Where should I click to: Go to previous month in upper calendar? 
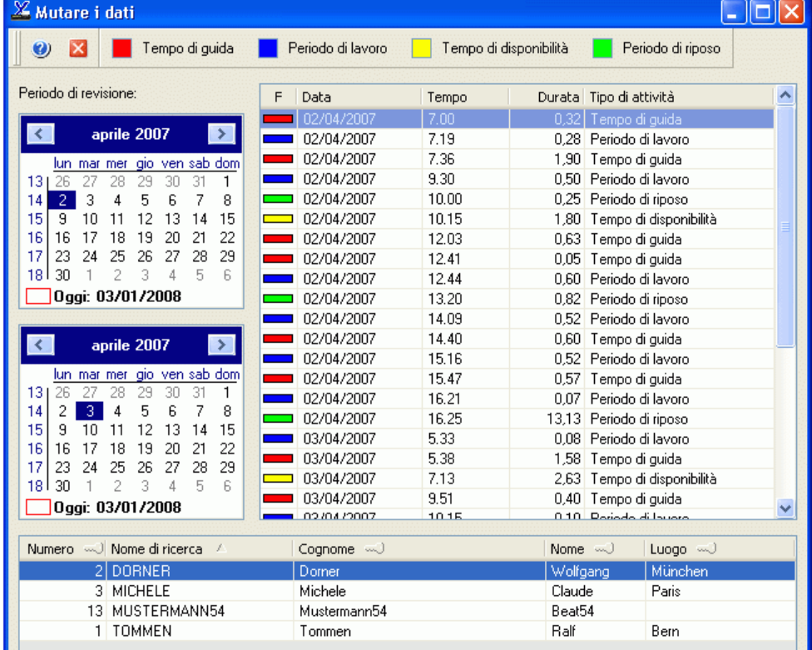[42, 133]
